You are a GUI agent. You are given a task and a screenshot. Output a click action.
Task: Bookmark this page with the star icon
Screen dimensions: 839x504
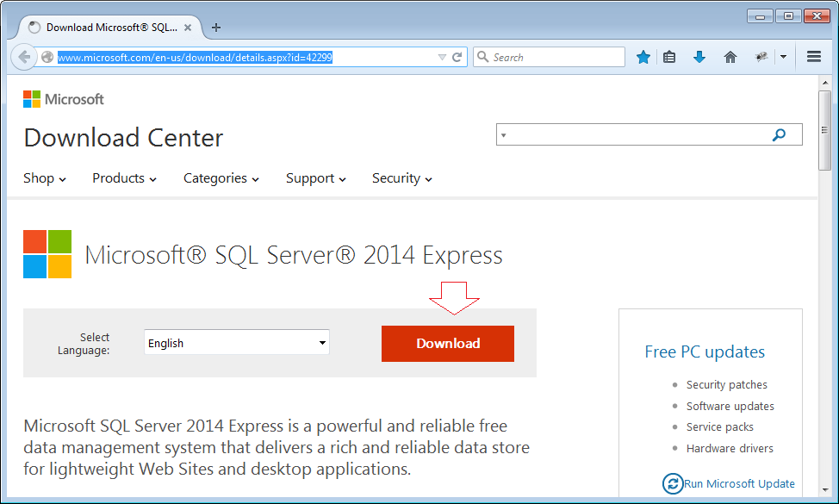coord(643,57)
